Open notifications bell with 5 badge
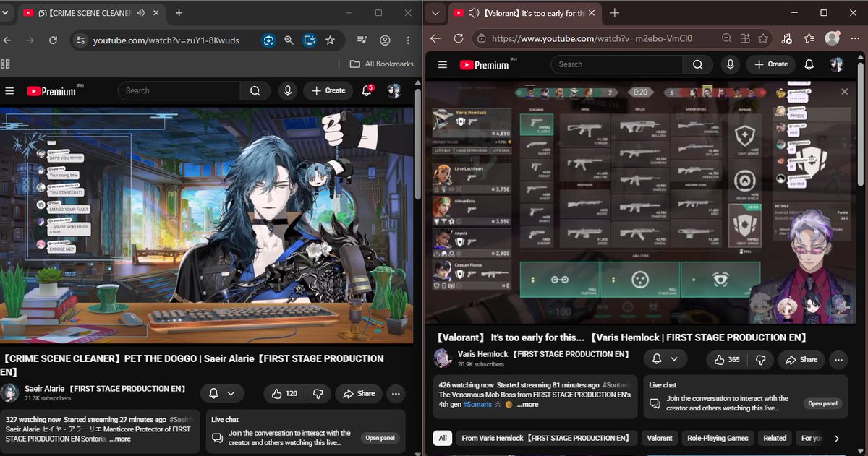 click(368, 91)
